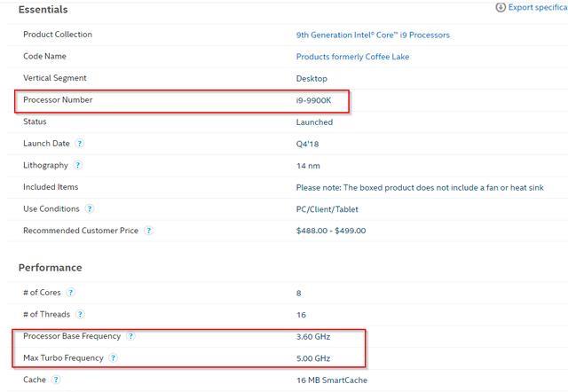
Task: Click the Performance section heading
Action: tap(51, 268)
